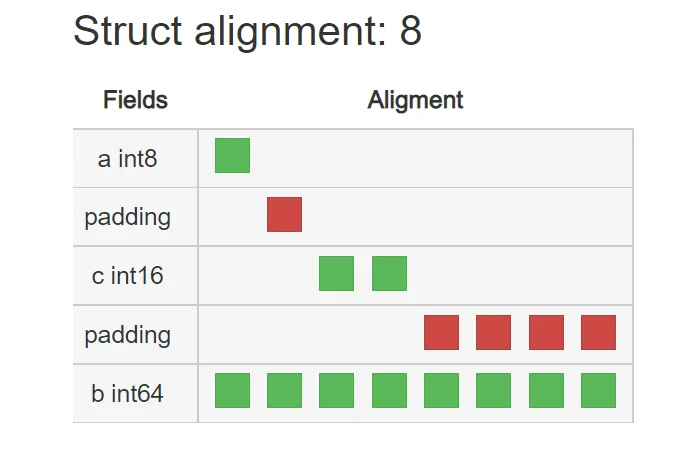Click first red square in second padding row
The height and width of the screenshot is (450, 700).
pyautogui.click(x=442, y=332)
